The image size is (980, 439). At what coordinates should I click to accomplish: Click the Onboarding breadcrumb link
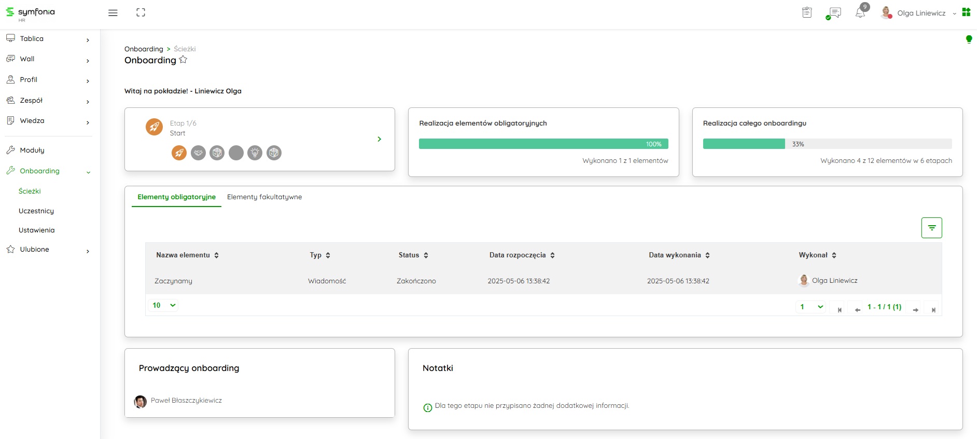click(x=144, y=49)
